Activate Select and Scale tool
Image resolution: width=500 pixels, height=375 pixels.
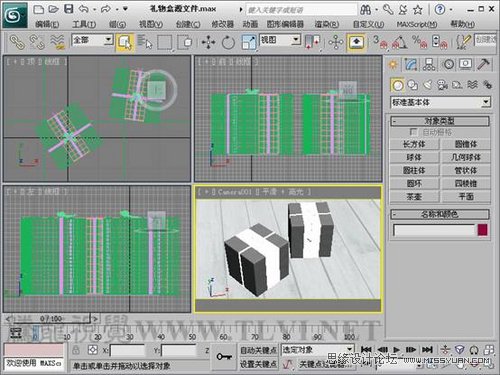(249, 42)
